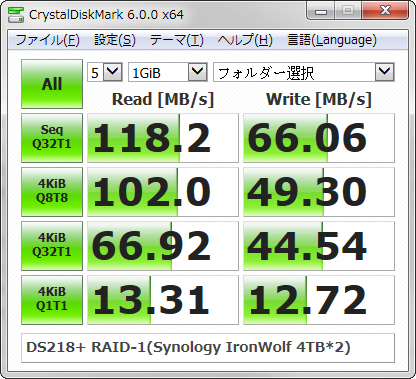Start the 4KiB Q32T1 test
This screenshot has height=379, width=416.
pos(52,246)
